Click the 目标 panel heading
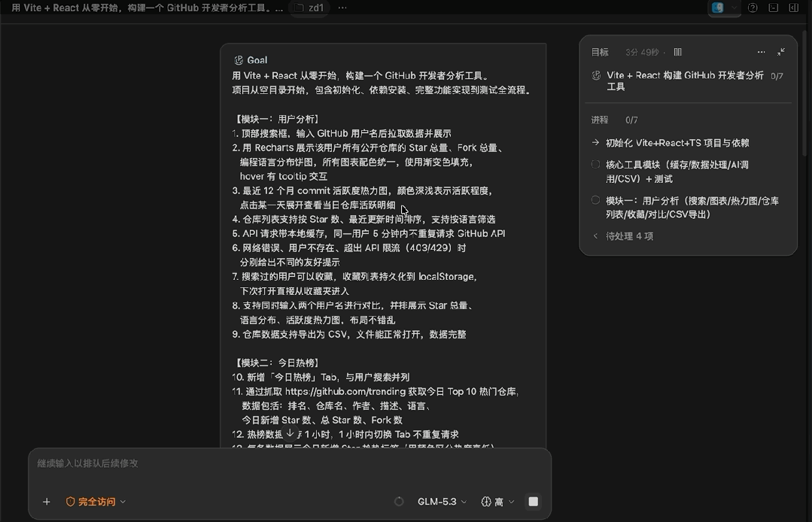Viewport: 812px width, 522px height. [x=600, y=52]
